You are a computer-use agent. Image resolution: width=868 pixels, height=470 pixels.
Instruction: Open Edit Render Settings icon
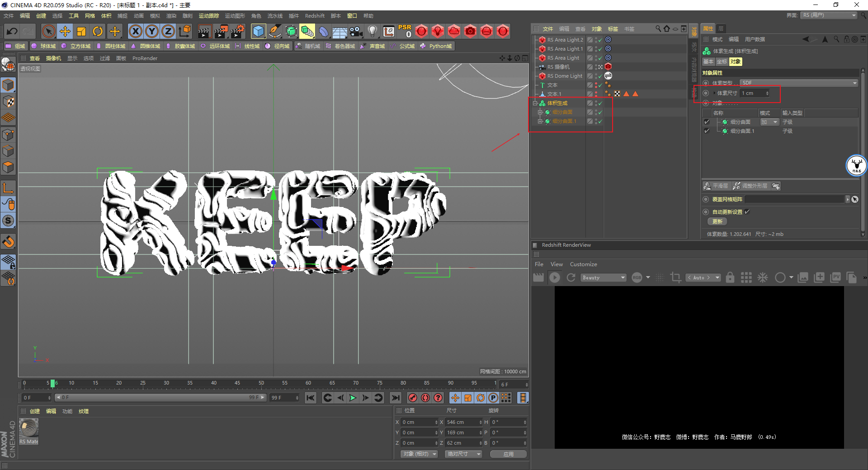[238, 31]
